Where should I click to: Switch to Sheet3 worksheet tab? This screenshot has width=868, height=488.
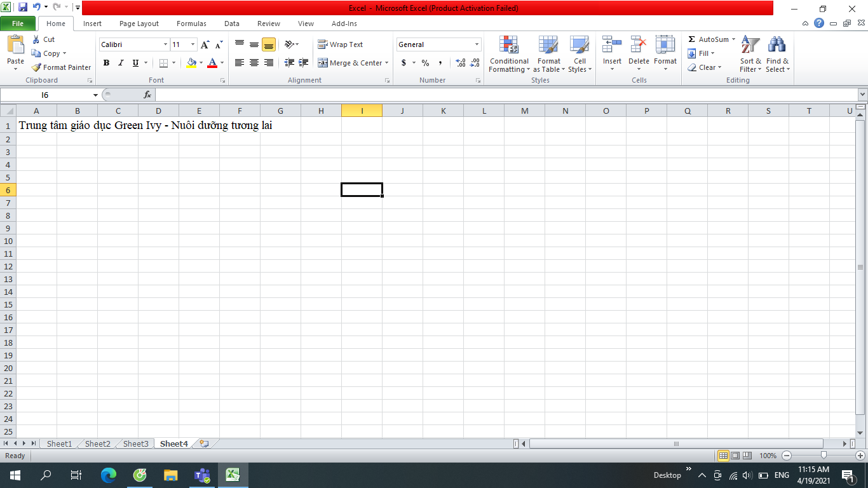[x=135, y=444]
